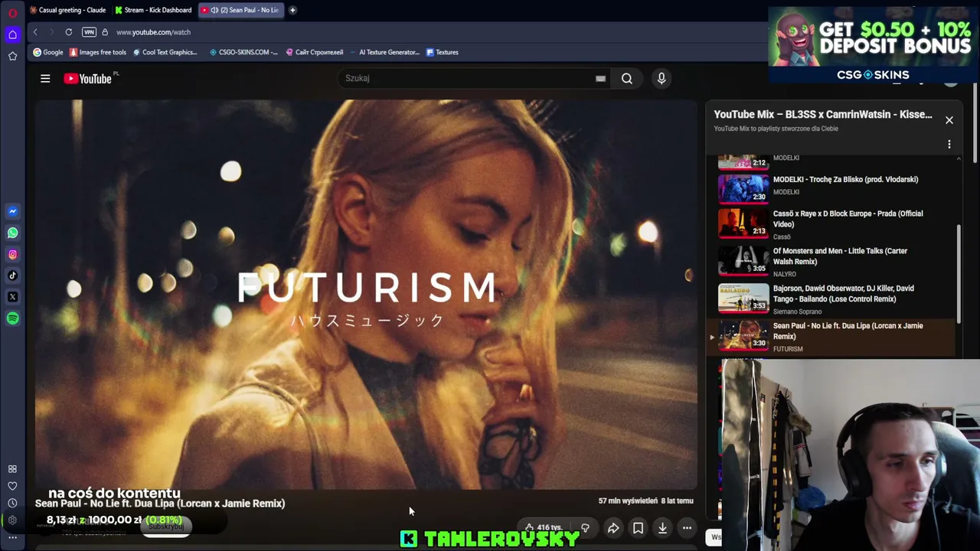
Task: Go to the Opera sidebar home icon
Action: 12,34
